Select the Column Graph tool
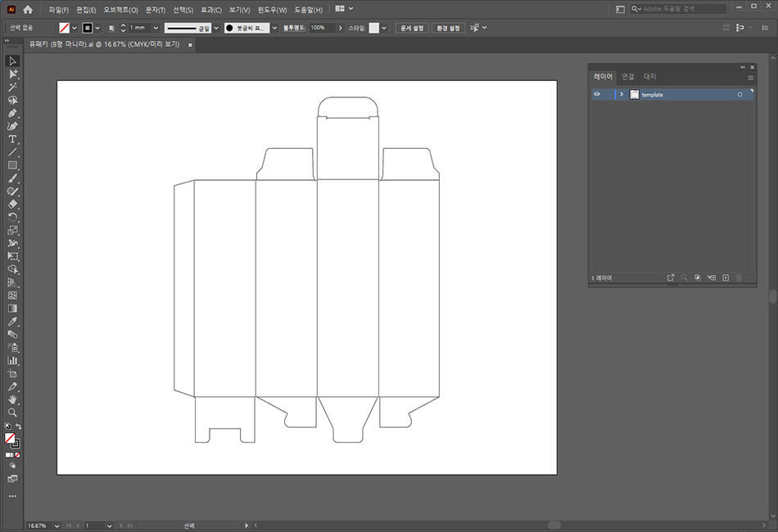This screenshot has height=532, width=778. 12,360
